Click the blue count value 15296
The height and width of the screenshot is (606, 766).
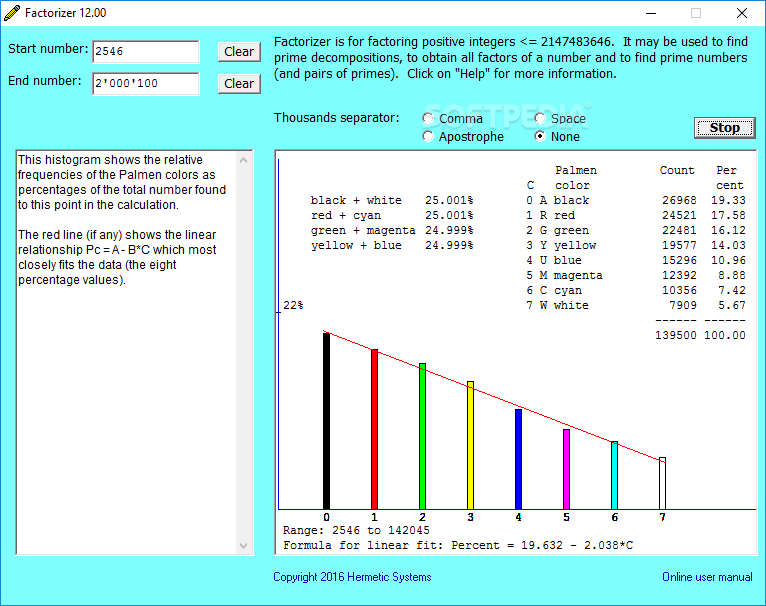tap(679, 260)
